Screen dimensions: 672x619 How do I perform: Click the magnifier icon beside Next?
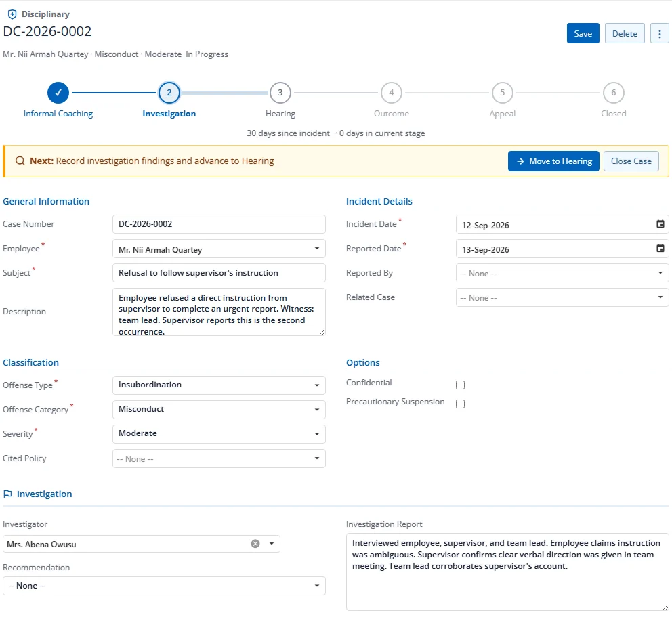20,161
